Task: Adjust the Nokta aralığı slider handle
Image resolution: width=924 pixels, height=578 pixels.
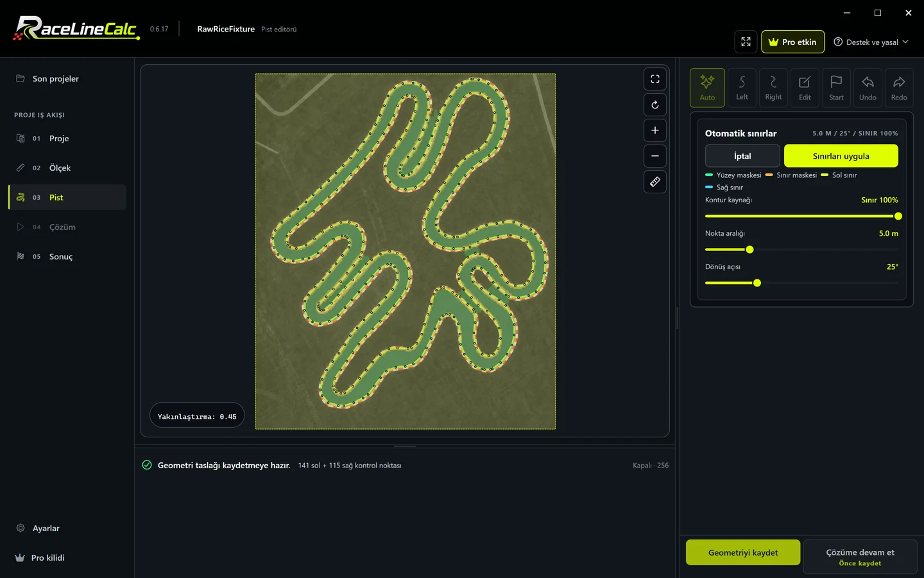Action: click(x=749, y=249)
